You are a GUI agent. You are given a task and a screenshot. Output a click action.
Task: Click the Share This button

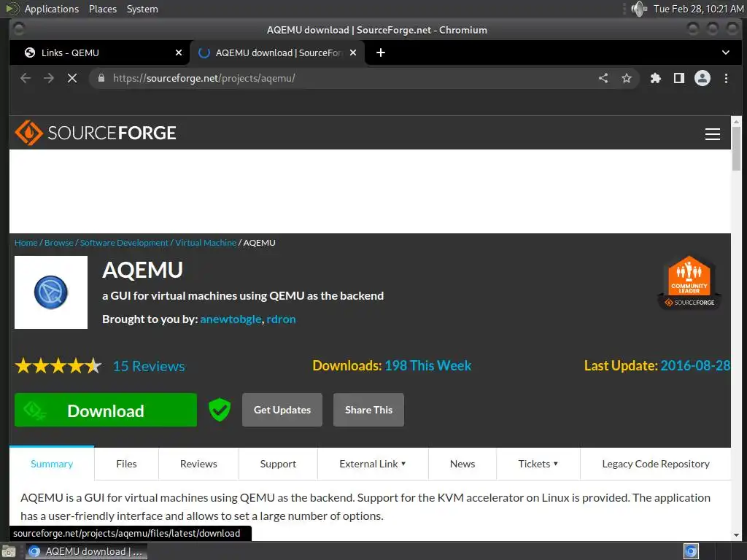pos(368,410)
